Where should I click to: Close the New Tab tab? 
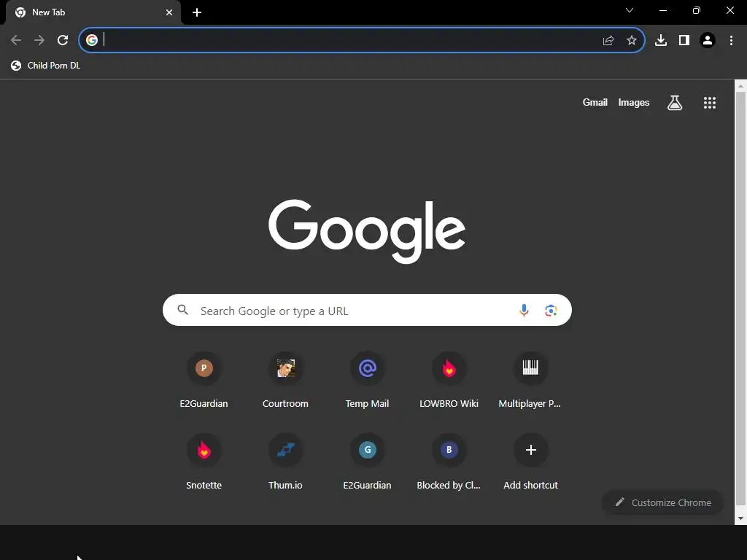click(169, 12)
